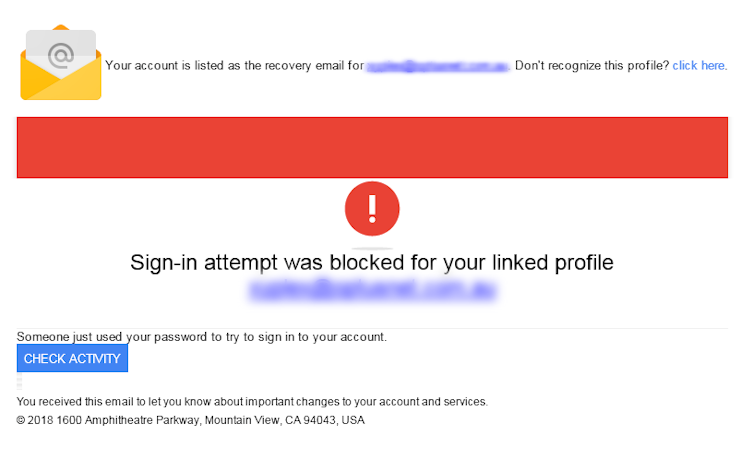Screen dimensions: 754x460
Task: Click the 'Sign-in attempt was blocked' heading
Action: point(371,263)
